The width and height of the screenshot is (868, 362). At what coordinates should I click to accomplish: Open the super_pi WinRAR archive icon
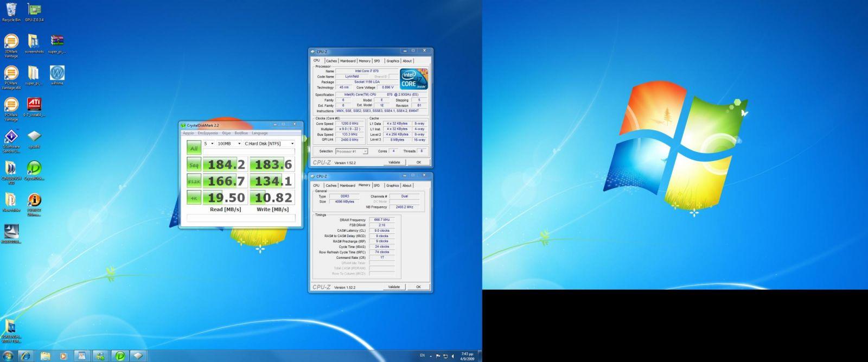tap(57, 43)
